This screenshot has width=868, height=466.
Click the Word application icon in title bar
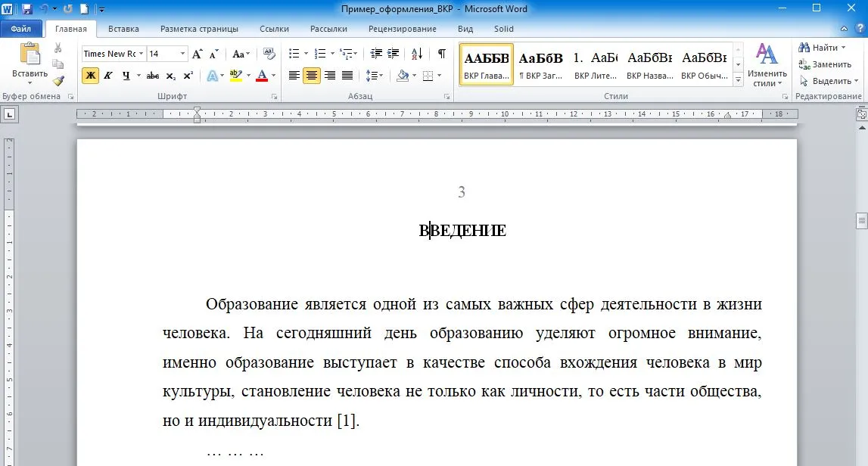tap(8, 9)
